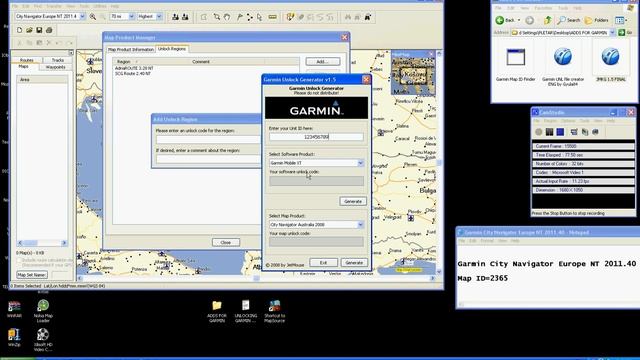Select the Selection arrow tool
640x360 pixels.
[260, 17]
